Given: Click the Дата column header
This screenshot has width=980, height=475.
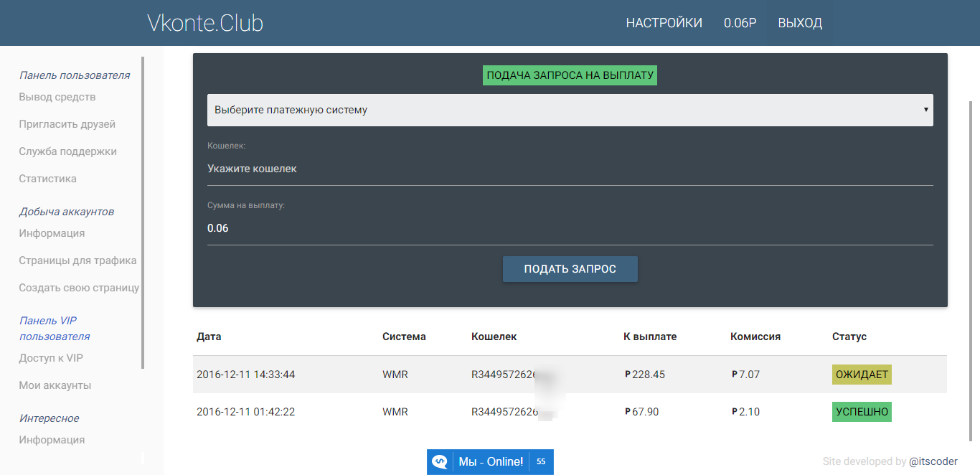Looking at the screenshot, I should click(x=209, y=337).
